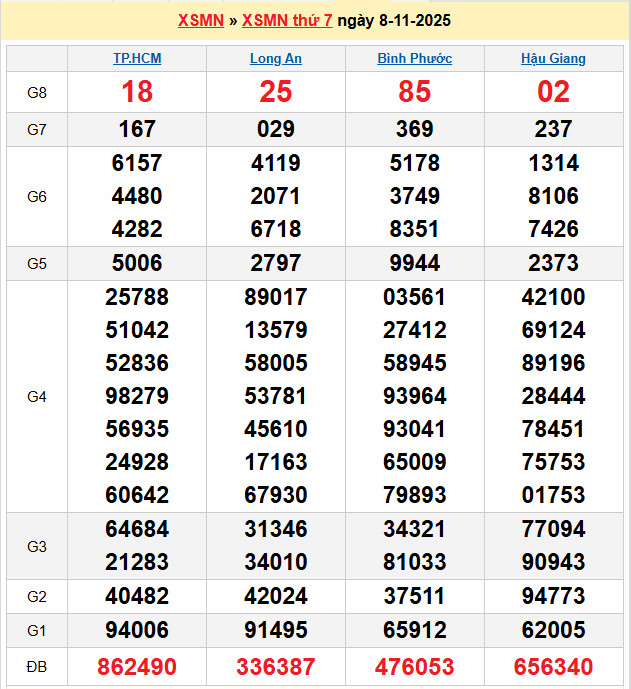Click the G8 prize row label
Viewport: 631px width, 689px height.
[x=37, y=93]
